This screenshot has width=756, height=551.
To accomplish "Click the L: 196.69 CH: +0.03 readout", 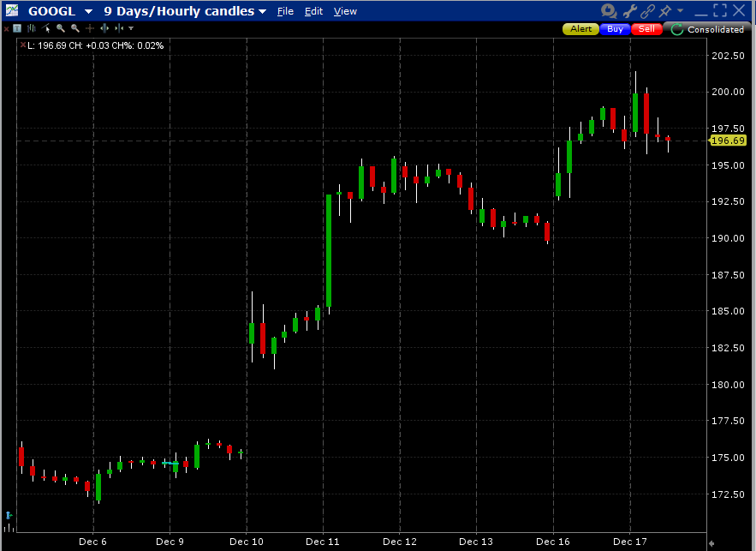I will 96,45.
